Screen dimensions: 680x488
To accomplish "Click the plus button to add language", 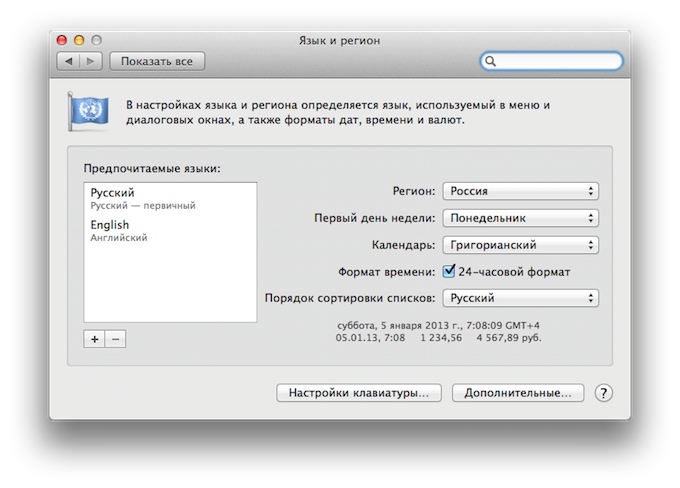I will [x=95, y=339].
